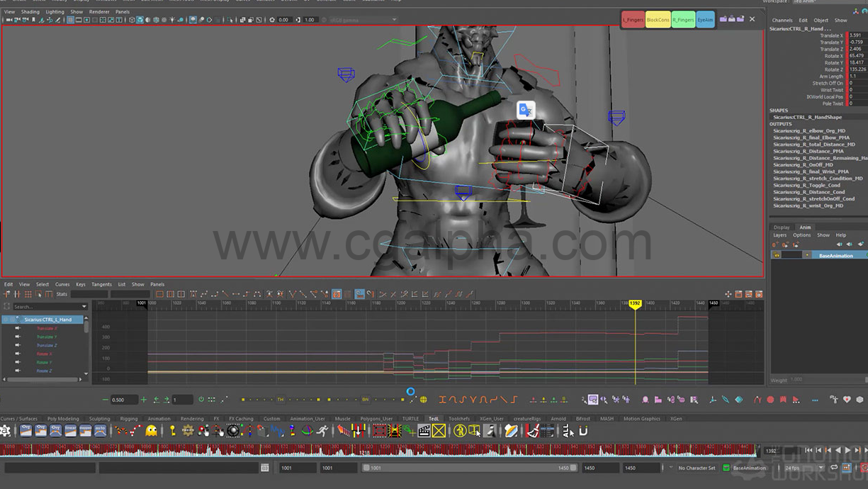Click the L_Fingers red selection button

pos(633,20)
